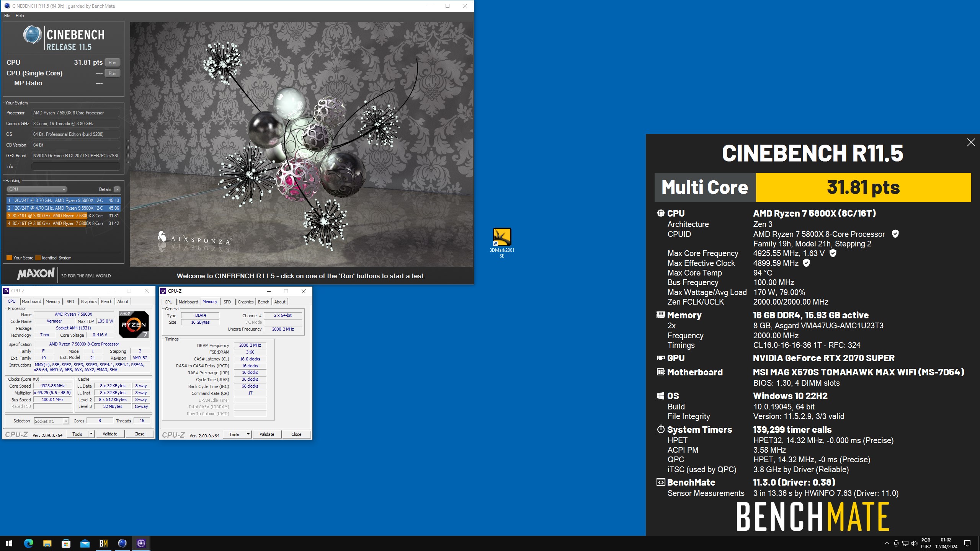This screenshot has width=980, height=551.
Task: Open Bench tab in right CPU-Z window
Action: [x=264, y=302]
